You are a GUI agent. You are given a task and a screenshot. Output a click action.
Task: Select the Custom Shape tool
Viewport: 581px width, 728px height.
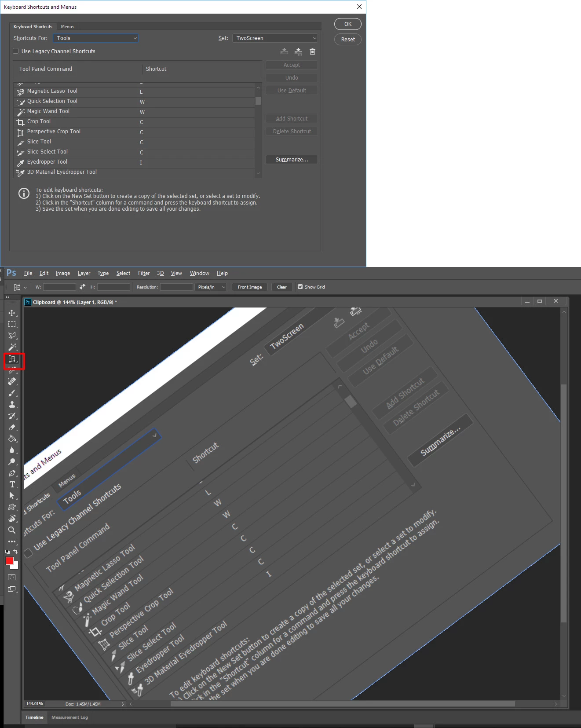(12, 507)
